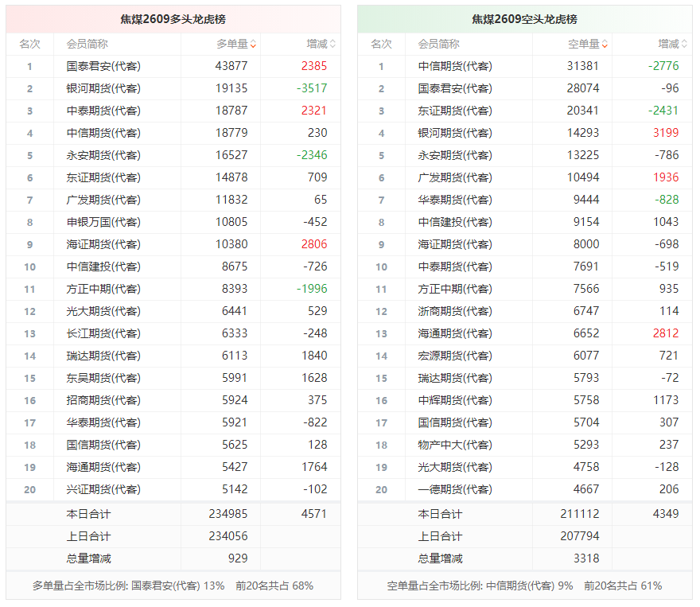Image resolution: width=700 pixels, height=607 pixels.
Task: Select 海证期货(代客) long position row
Action: click(x=173, y=244)
